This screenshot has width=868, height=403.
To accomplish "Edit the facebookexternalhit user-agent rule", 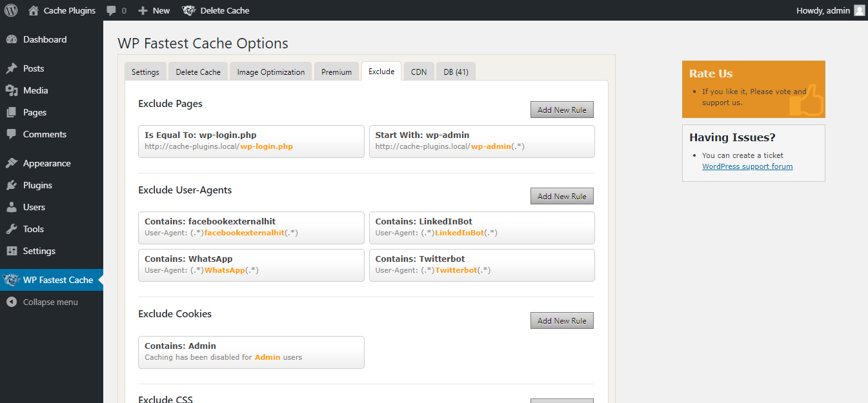I will tap(251, 228).
